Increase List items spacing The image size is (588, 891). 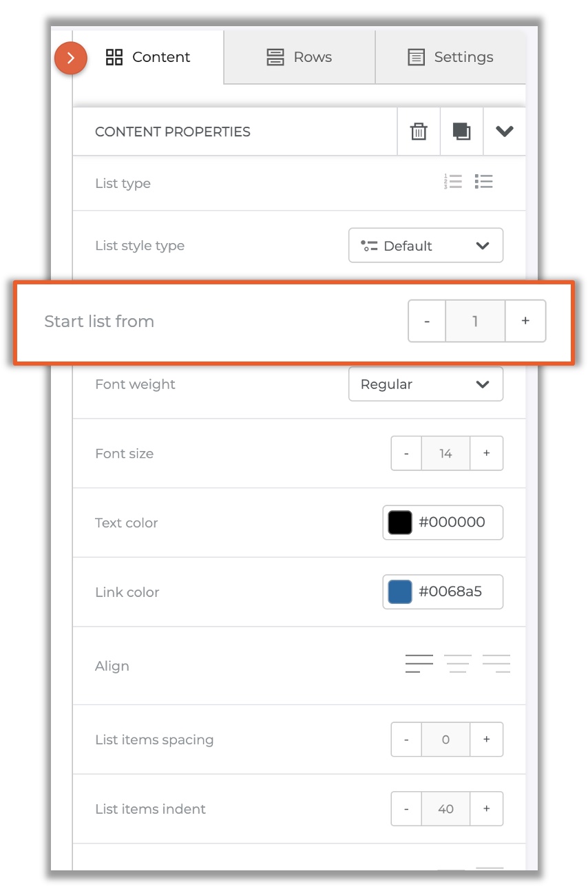coord(486,740)
